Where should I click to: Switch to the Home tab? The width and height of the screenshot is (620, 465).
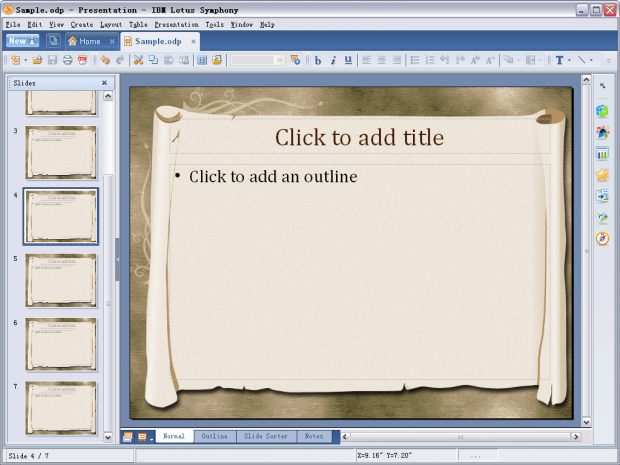click(84, 41)
